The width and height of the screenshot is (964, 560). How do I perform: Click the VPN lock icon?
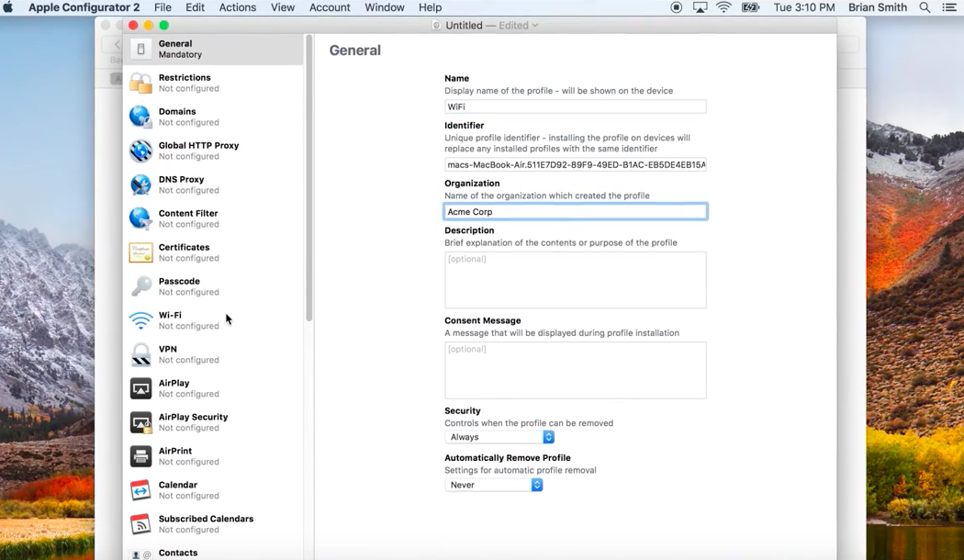click(x=140, y=354)
